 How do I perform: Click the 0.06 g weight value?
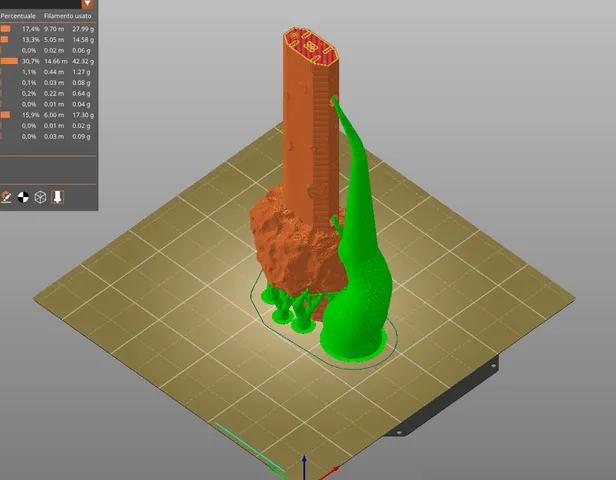pyautogui.click(x=81, y=51)
